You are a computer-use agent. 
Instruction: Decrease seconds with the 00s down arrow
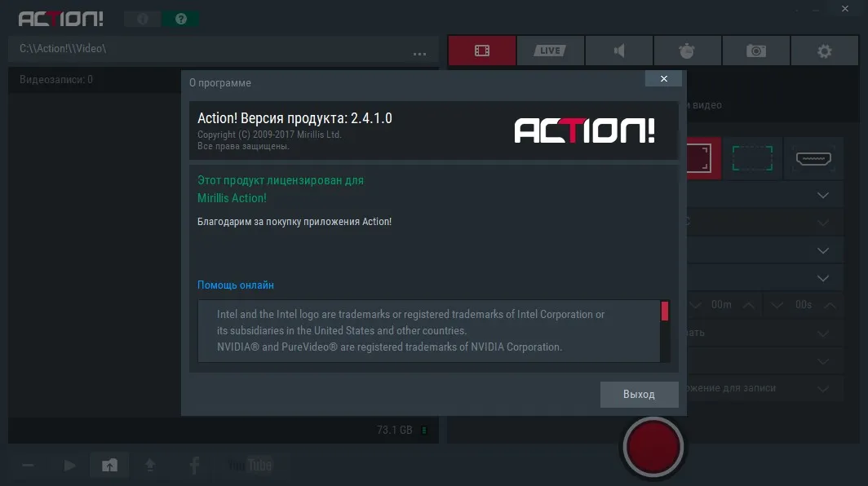point(777,305)
